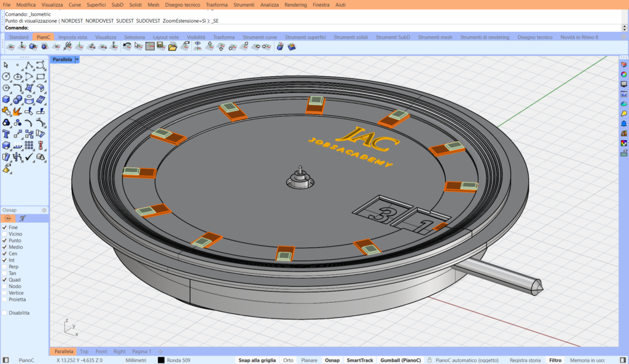629x364 pixels.
Task: Pick the Rectangle drawing tool
Action: point(41,77)
